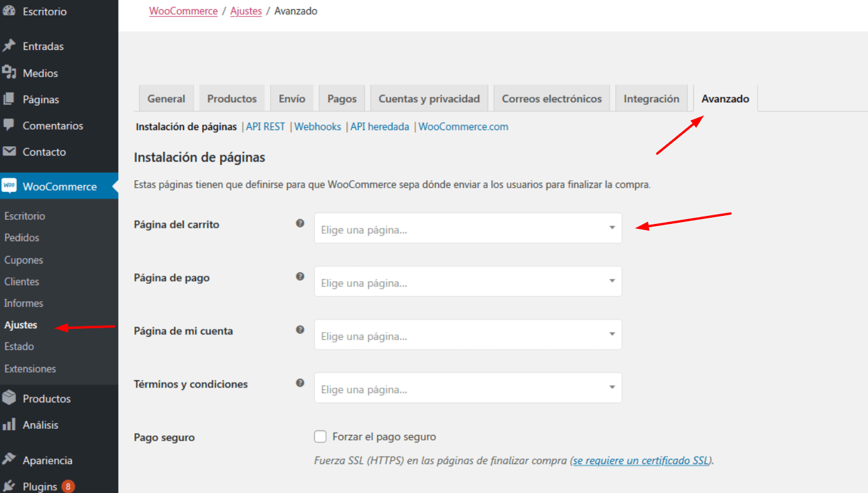Switch to the Productos settings tab
The image size is (868, 493).
(232, 99)
